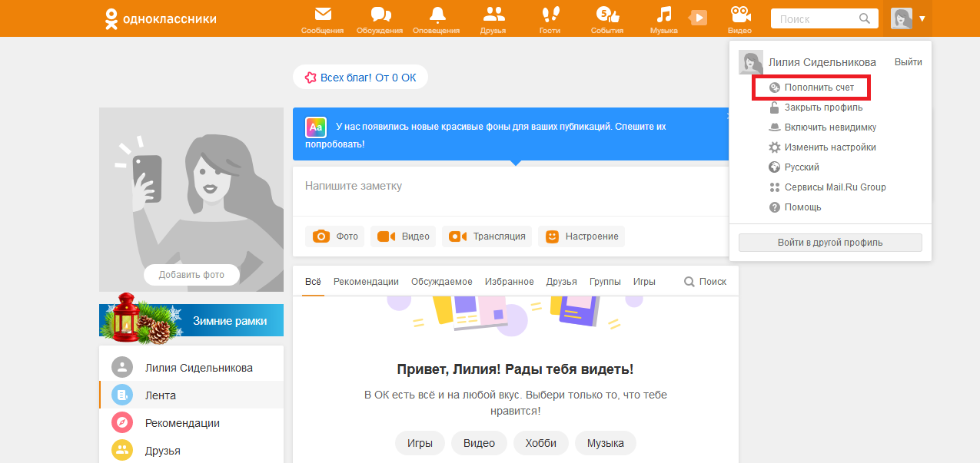The height and width of the screenshot is (463, 980).
Task: Open the Русский language selector
Action: [x=802, y=167]
